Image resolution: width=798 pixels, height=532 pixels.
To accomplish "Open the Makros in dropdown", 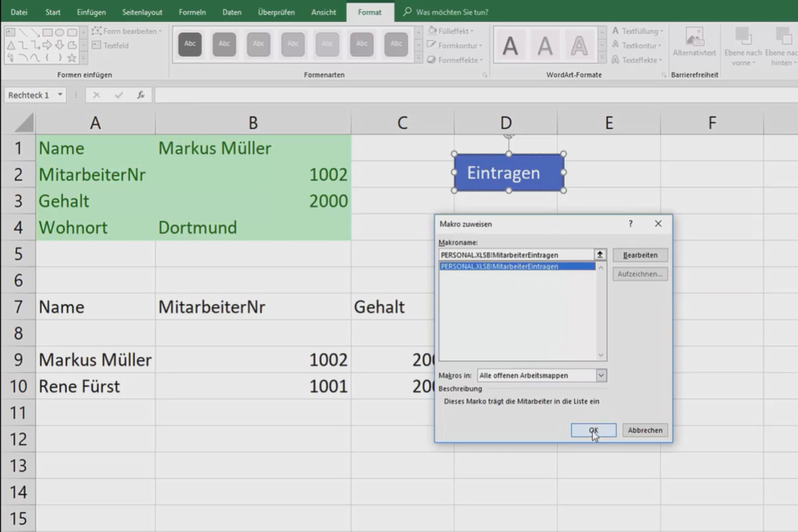I will point(600,375).
